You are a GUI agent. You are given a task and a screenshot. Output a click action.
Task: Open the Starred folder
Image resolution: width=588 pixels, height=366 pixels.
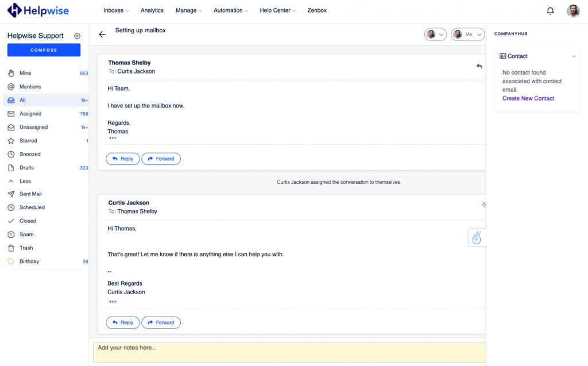click(x=28, y=141)
